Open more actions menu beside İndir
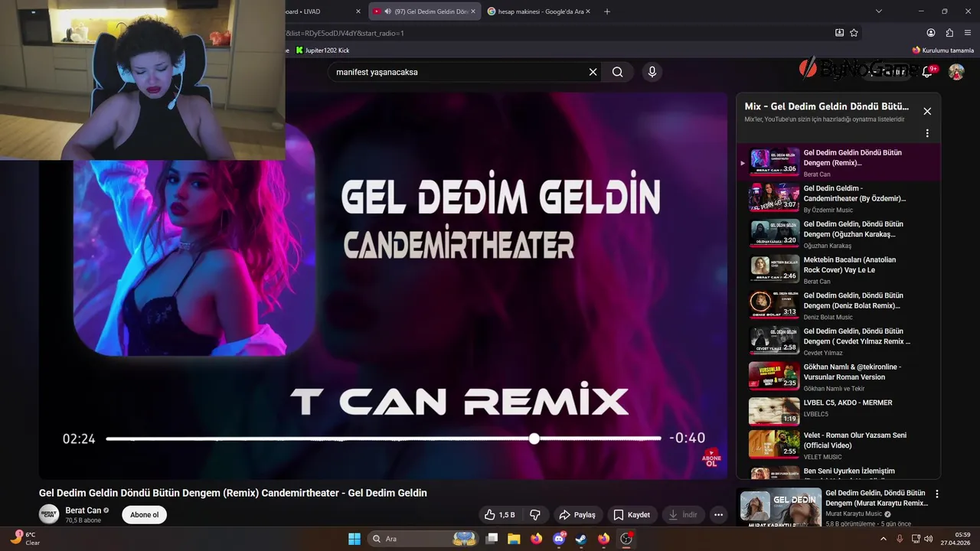This screenshot has height=551, width=980. pyautogui.click(x=718, y=515)
